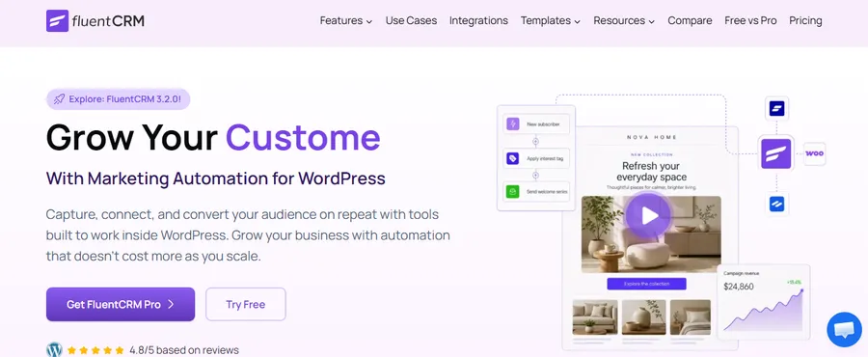Click Explore the collection button in email preview
The width and height of the screenshot is (868, 357).
point(646,284)
